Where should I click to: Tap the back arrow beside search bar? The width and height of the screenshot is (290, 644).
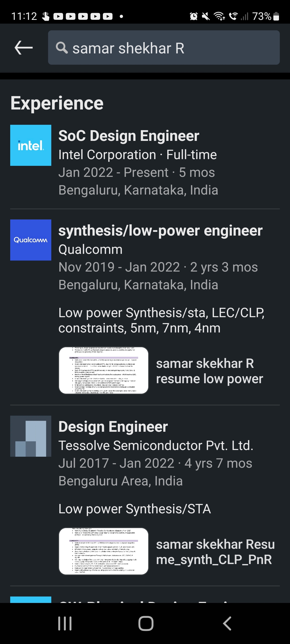(24, 48)
